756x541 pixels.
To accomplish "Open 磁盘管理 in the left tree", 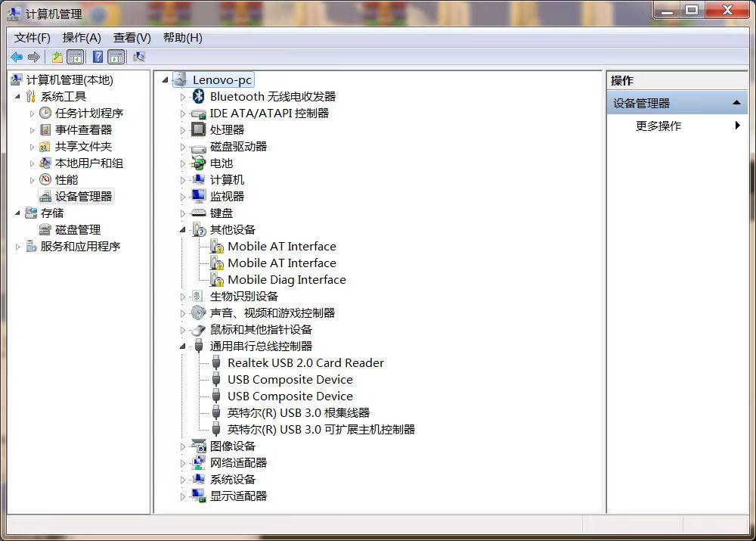I will coord(77,229).
